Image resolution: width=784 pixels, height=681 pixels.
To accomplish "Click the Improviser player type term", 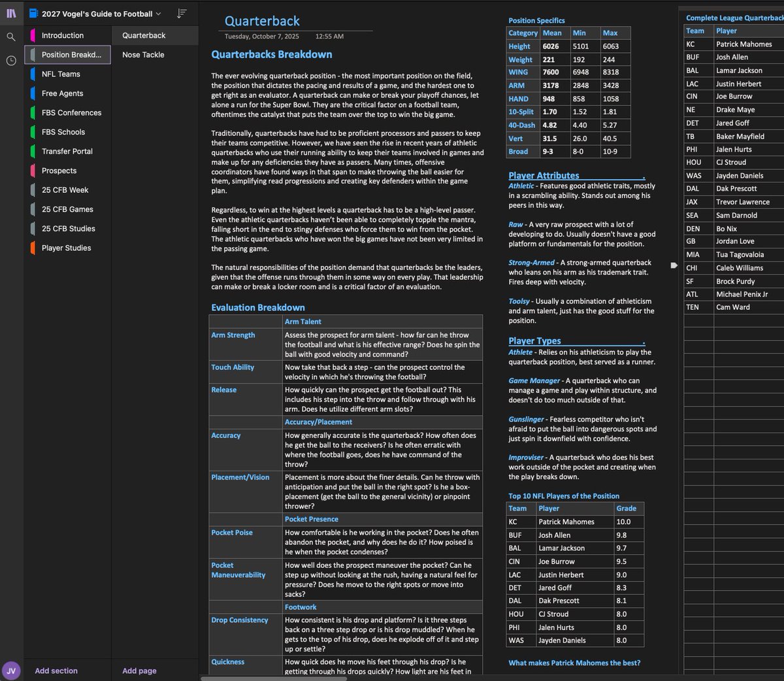I will tap(526, 457).
